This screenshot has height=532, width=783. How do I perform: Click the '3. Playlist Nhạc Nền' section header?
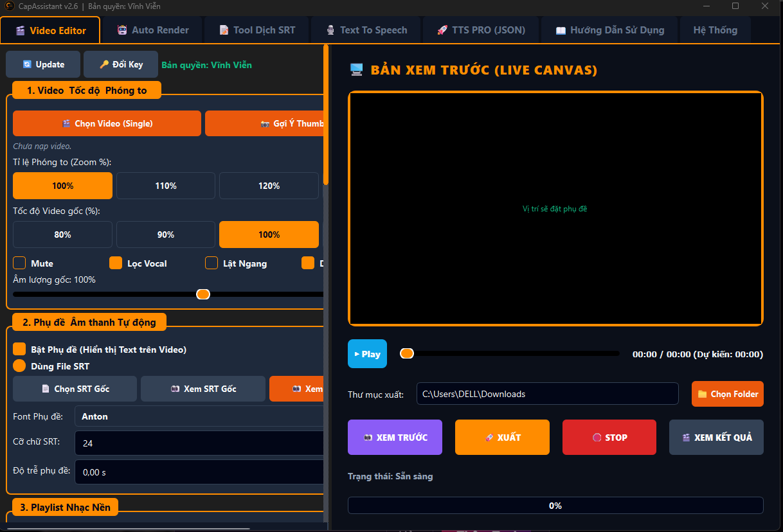click(x=65, y=508)
